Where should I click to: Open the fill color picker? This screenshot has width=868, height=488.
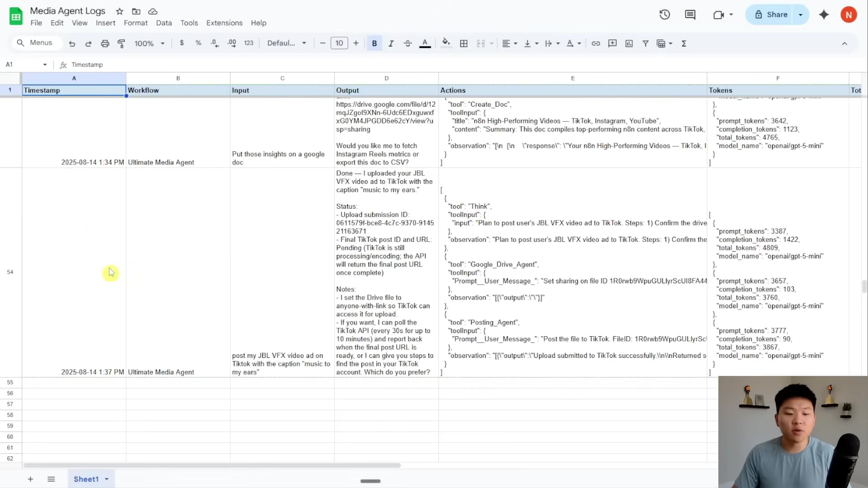446,43
